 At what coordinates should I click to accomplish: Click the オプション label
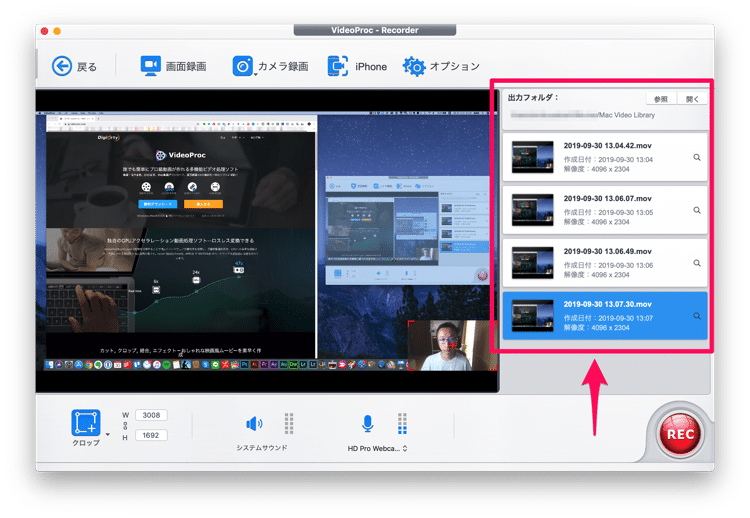(454, 66)
